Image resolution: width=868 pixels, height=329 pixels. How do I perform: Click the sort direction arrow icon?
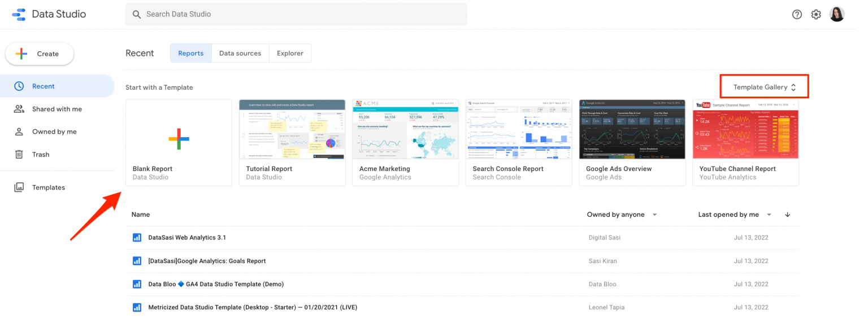(x=787, y=215)
